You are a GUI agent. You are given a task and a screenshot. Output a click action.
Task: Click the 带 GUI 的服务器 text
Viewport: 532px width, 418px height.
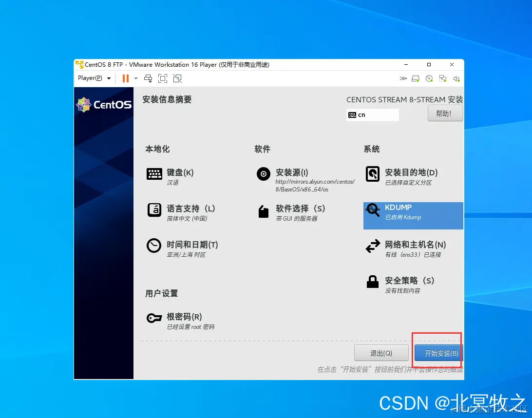click(x=297, y=218)
